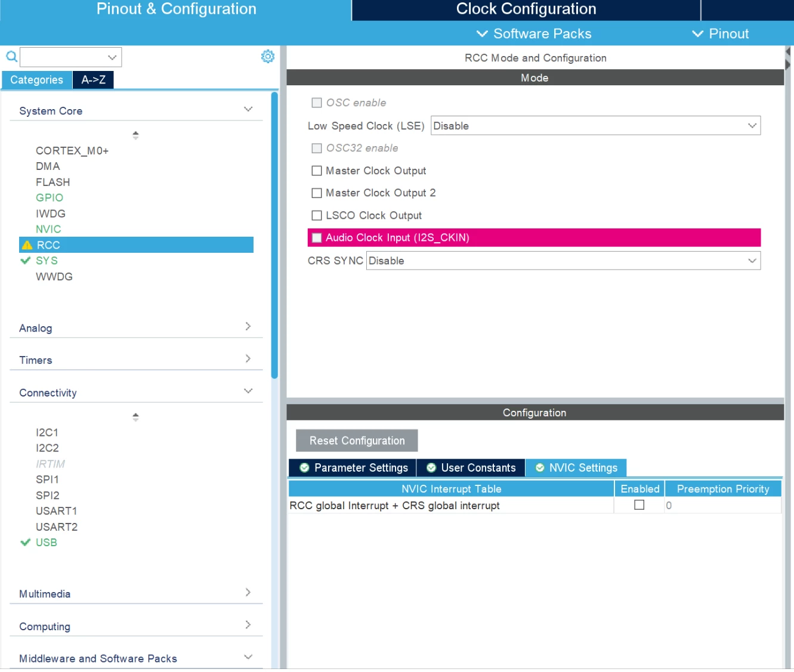
Task: Enable Master Clock Output 2 checkbox
Action: (317, 193)
